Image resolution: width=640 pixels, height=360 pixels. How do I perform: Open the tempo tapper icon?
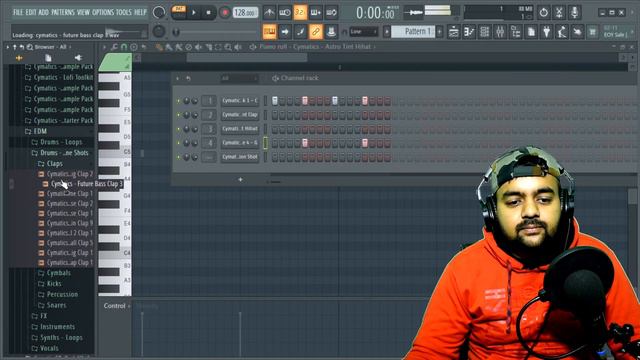point(562,31)
